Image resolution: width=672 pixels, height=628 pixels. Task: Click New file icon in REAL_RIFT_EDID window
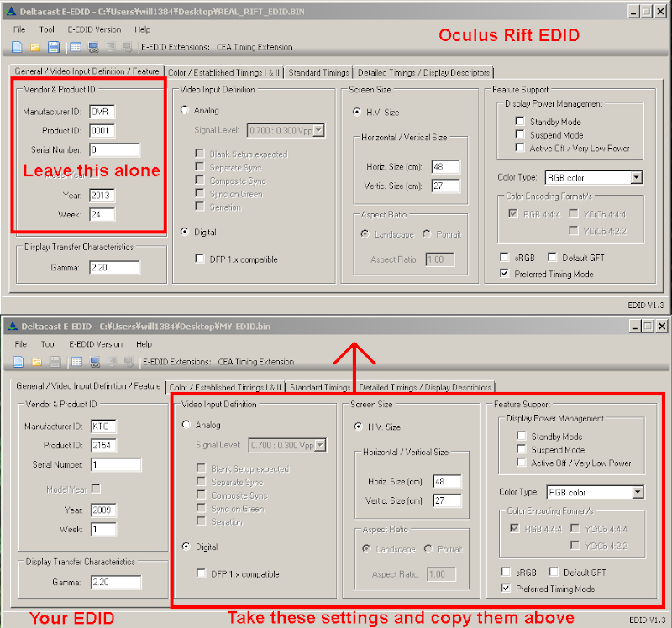(17, 47)
